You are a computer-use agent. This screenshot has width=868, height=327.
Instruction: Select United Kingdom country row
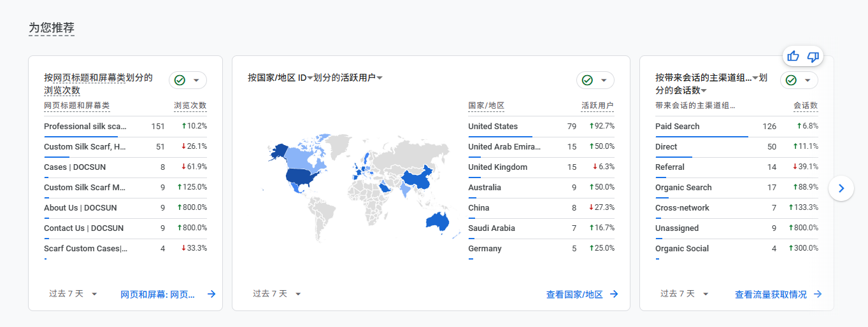[x=541, y=167]
